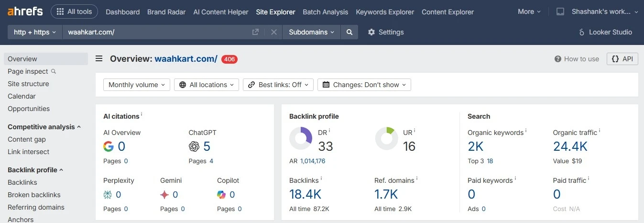Open Settings gear in search bar
644x223 pixels.
click(386, 32)
